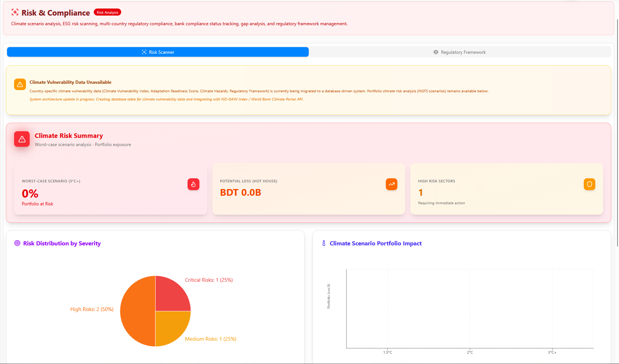
Task: Click the flame icon on Worst-Case Scenario card
Action: pos(193,184)
